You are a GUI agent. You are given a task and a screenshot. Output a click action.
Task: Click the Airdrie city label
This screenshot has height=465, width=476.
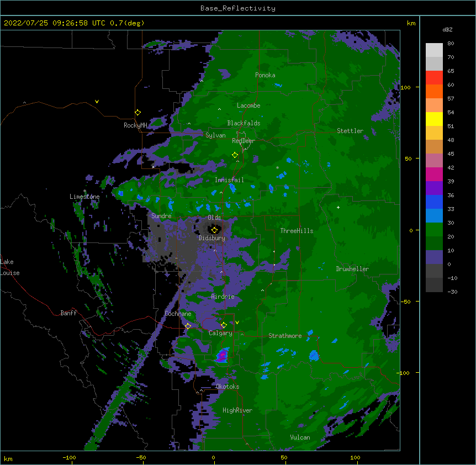223,297
